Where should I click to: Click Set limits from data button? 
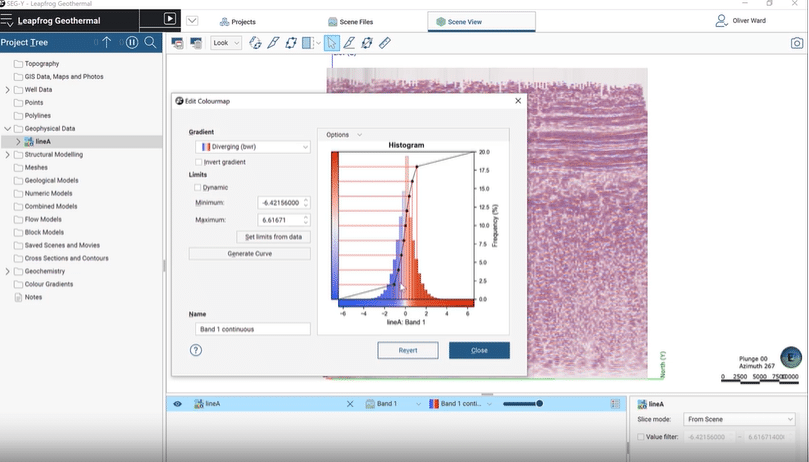pyautogui.click(x=273, y=237)
